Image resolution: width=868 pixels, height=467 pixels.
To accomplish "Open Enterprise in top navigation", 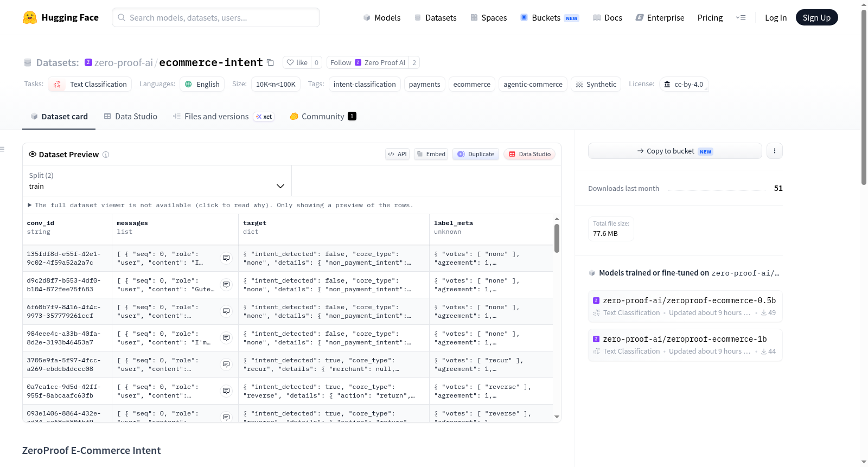I will click(660, 18).
